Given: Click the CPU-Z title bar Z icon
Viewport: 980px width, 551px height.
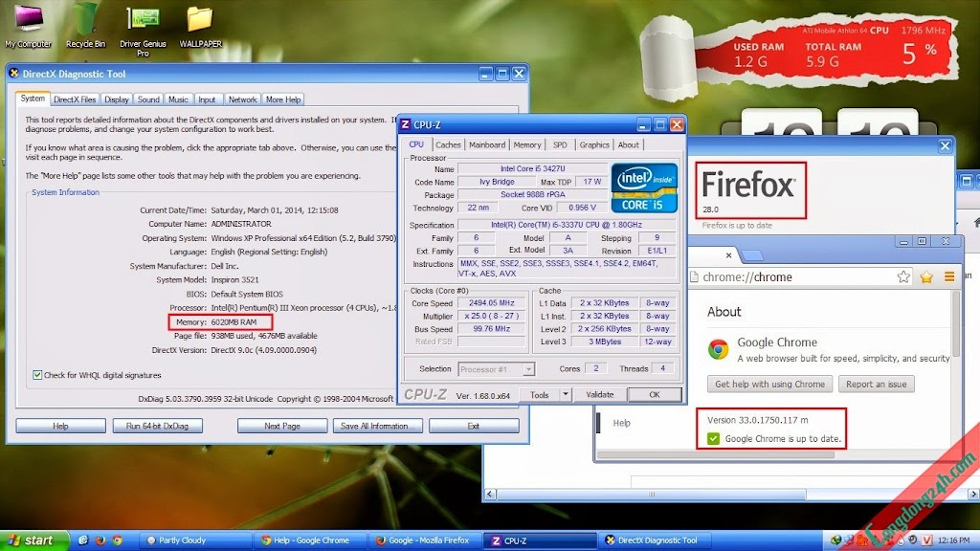Looking at the screenshot, I should pyautogui.click(x=405, y=124).
